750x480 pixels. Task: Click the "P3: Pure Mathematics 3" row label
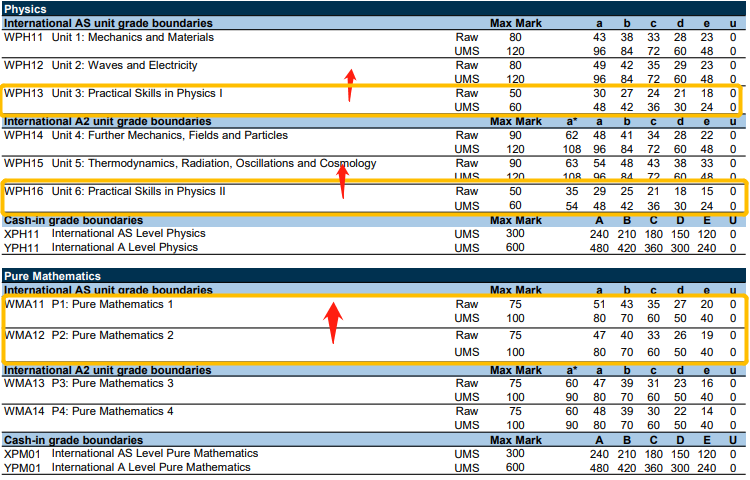pyautogui.click(x=112, y=382)
